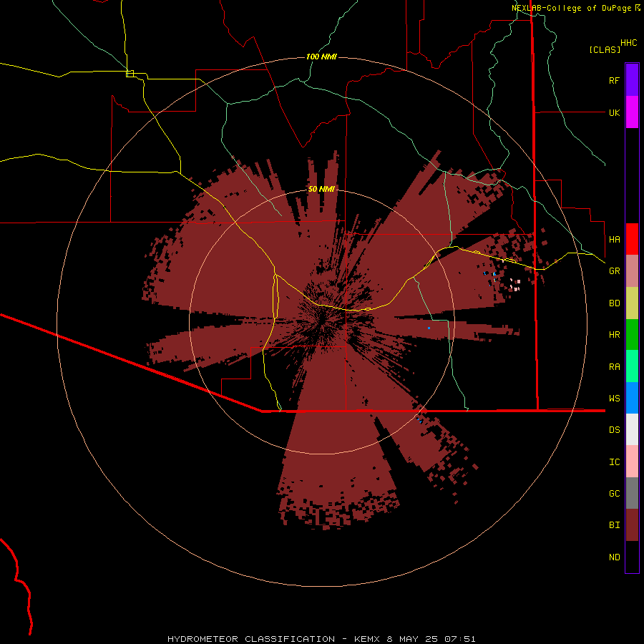The image size is (644, 644).
Task: Click the 'RF' legend label
Action: (615, 80)
